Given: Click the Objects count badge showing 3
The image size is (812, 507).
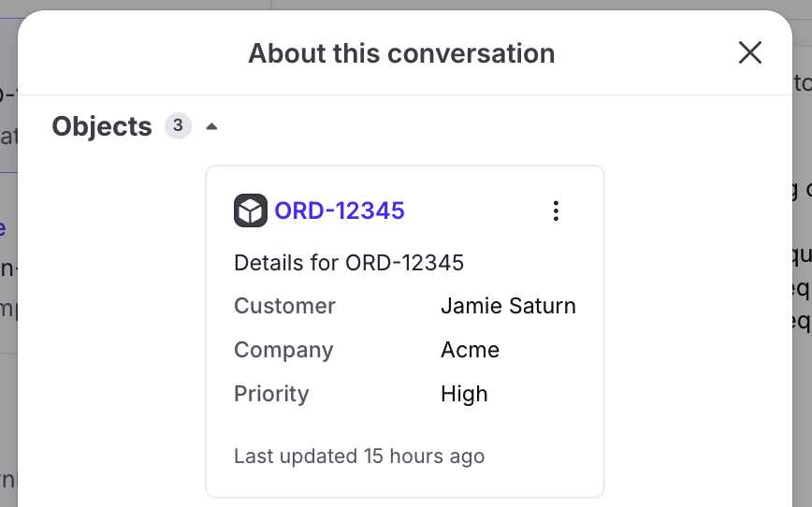Looking at the screenshot, I should coord(178,126).
